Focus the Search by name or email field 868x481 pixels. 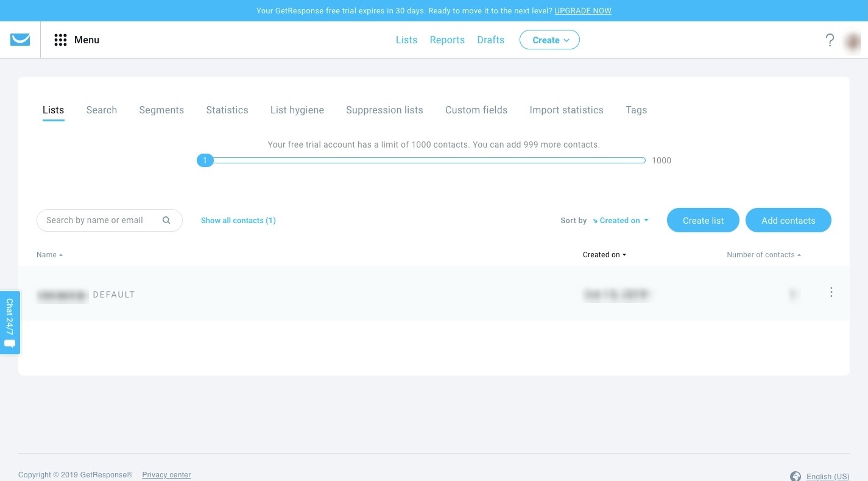coord(110,220)
